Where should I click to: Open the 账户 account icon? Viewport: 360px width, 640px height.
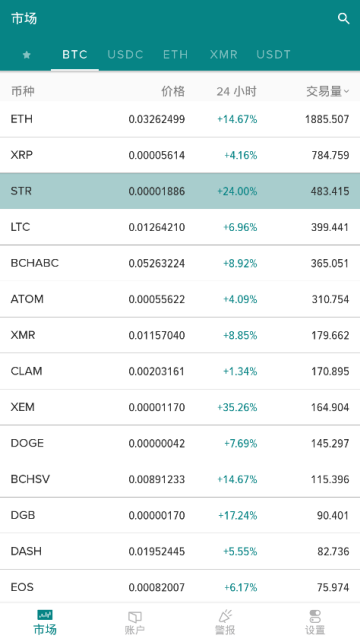click(x=135, y=616)
